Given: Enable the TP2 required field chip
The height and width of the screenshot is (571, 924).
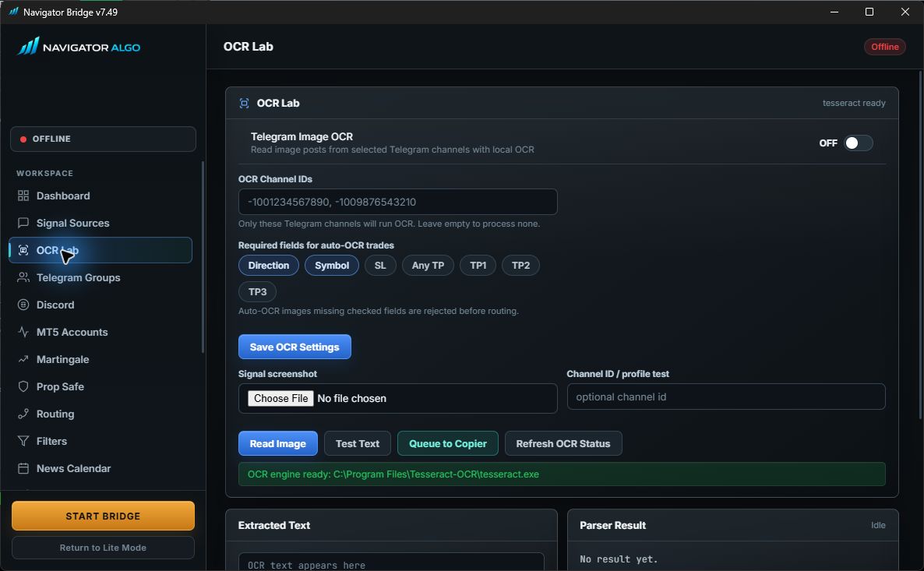Looking at the screenshot, I should coord(520,265).
